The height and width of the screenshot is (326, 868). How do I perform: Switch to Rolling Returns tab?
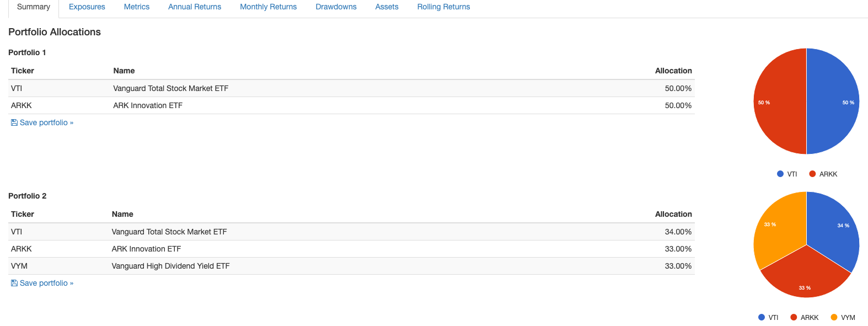tap(444, 7)
